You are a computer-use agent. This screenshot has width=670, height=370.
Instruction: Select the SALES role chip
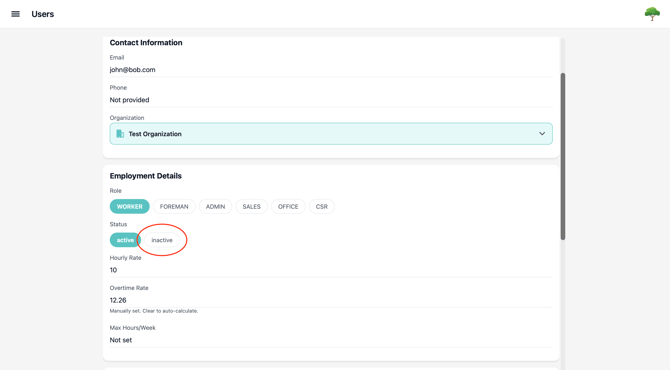[x=251, y=206]
